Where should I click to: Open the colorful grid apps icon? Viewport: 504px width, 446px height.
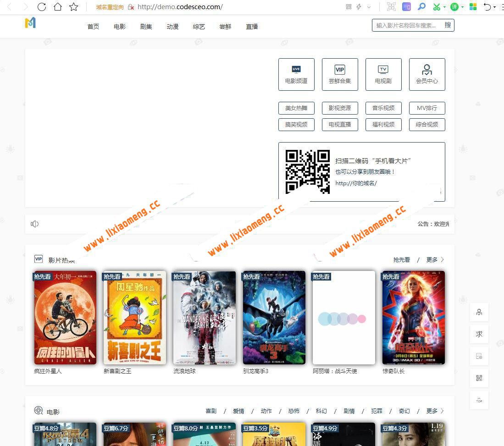tap(473, 7)
